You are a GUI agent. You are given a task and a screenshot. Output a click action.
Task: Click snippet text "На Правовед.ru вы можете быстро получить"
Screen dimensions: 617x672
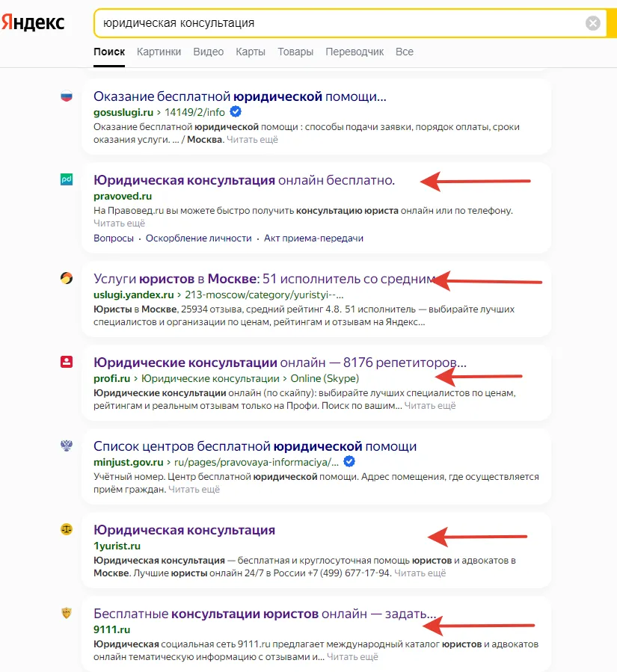click(194, 211)
